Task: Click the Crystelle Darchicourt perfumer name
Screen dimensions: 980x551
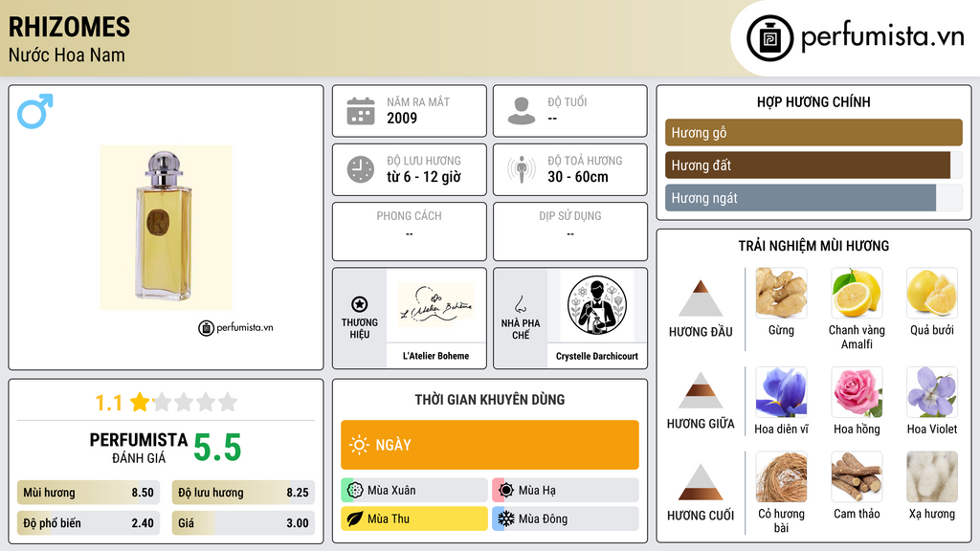Action: 597,356
